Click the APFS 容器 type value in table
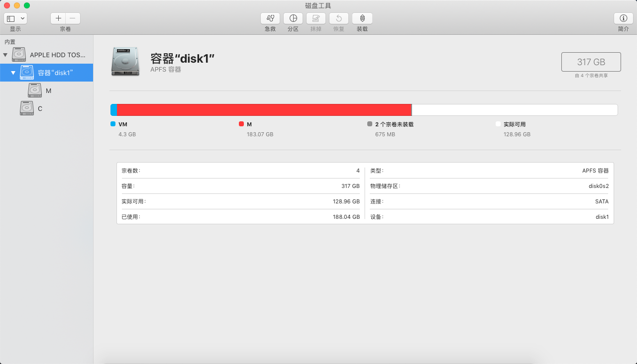The image size is (637, 364). (595, 171)
